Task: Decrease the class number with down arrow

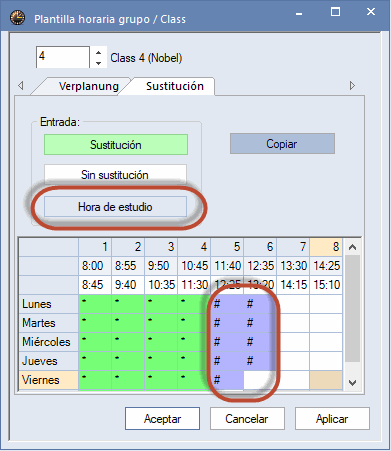Action: coord(98,63)
